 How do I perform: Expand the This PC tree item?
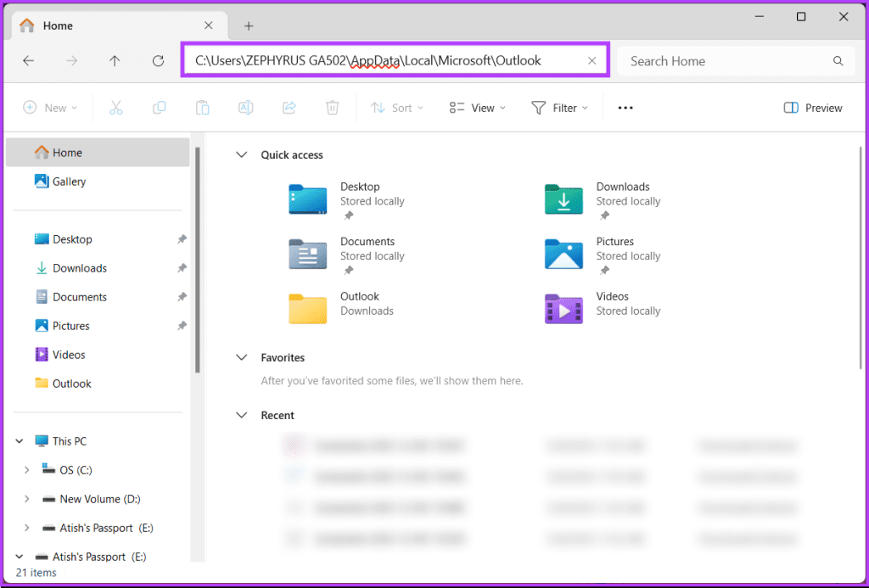(x=19, y=440)
